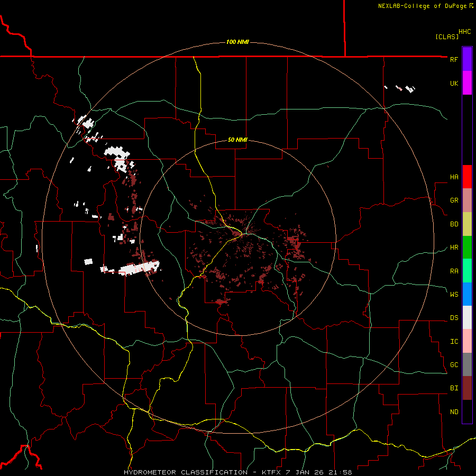Click the HA red color swatch
476x476 pixels.
[467, 177]
